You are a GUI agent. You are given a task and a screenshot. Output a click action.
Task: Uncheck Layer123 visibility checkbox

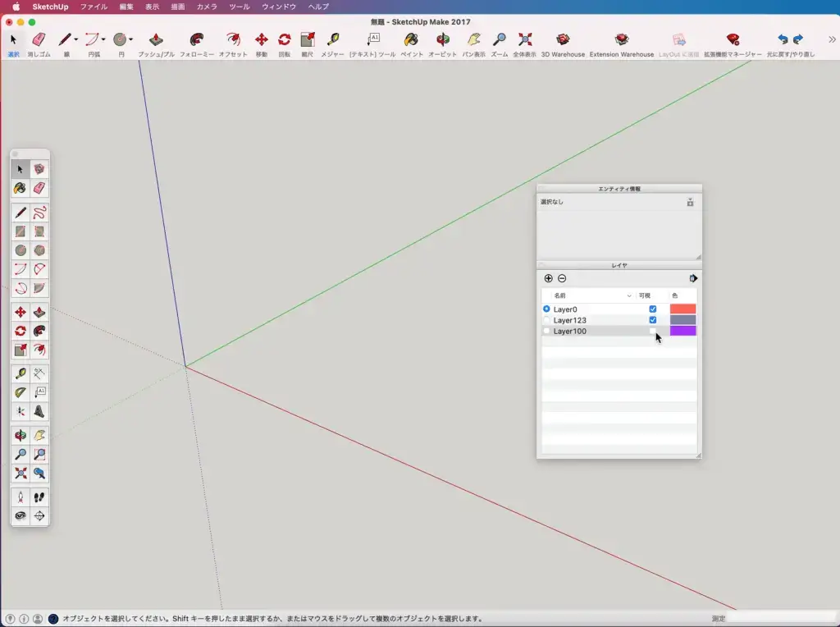click(x=652, y=320)
